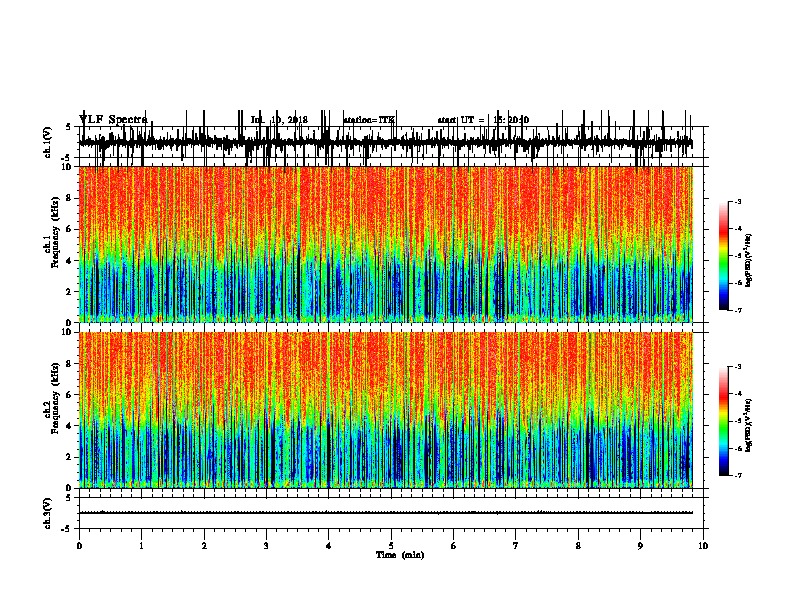Click the '5' tick of ch.1(V) axis
The height and width of the screenshot is (612, 792).
[68, 127]
